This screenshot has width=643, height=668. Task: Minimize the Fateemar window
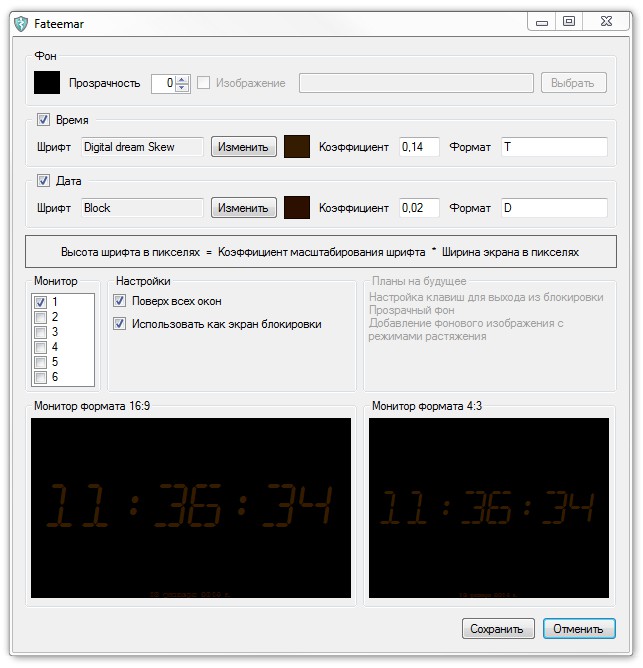coord(542,22)
